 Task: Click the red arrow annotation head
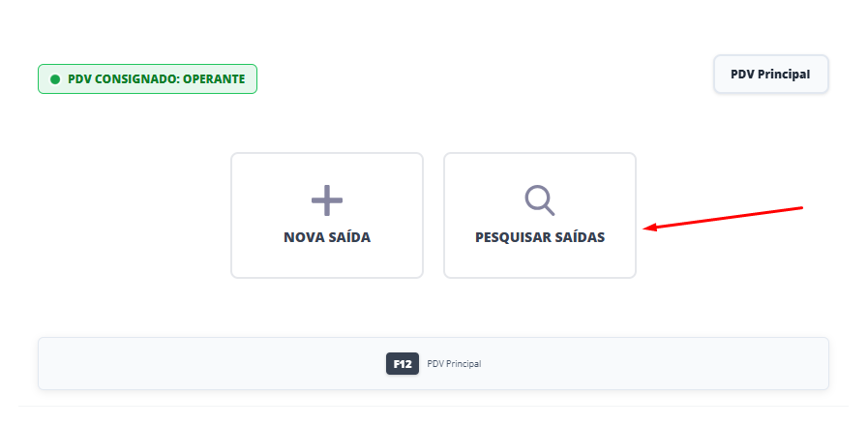point(648,229)
